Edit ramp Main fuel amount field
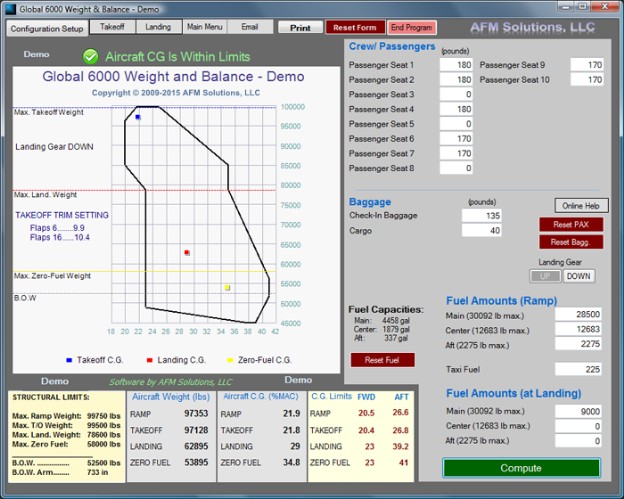The height and width of the screenshot is (499, 624). click(578, 314)
